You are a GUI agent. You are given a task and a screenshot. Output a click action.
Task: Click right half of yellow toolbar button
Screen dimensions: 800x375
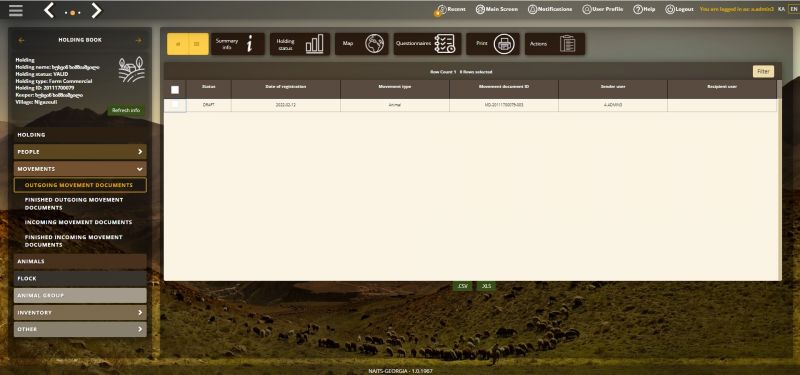(198, 44)
